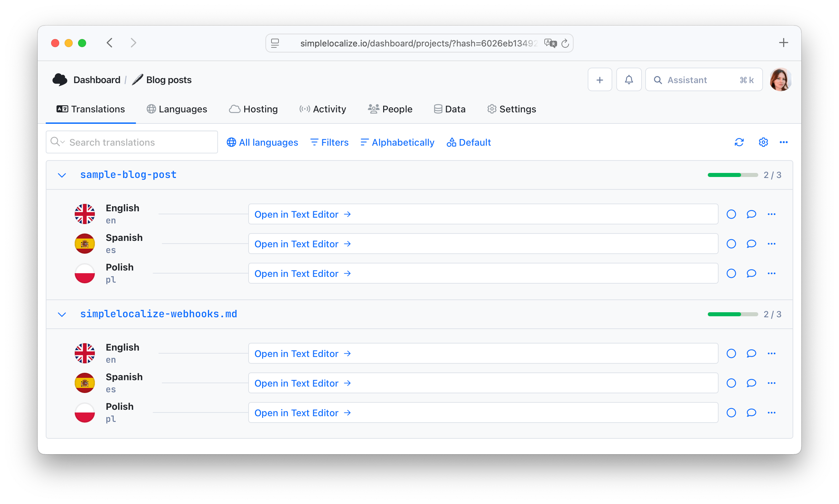Screen dimensions: 839x504
Task: Click the site settings icon in address bar
Action: [275, 43]
